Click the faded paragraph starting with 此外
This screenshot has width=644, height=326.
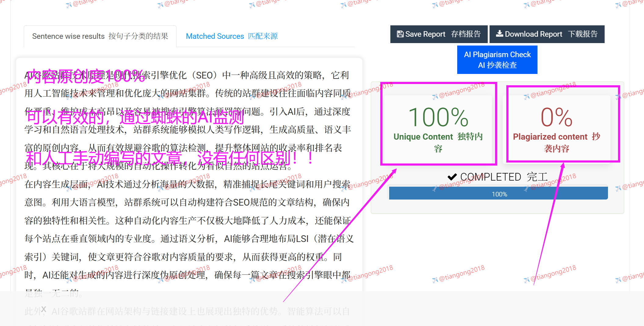pos(187,311)
